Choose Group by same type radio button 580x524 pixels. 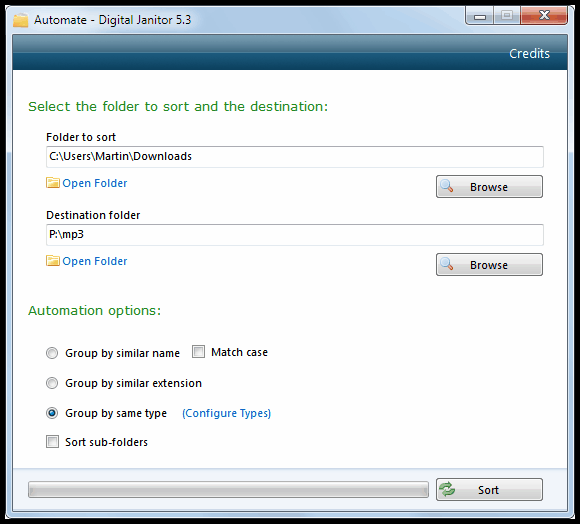[52, 413]
